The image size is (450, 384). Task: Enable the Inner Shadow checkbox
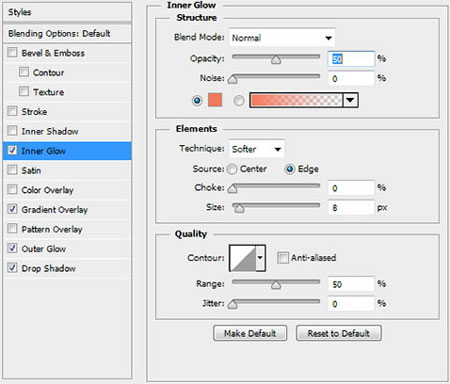[x=12, y=131]
